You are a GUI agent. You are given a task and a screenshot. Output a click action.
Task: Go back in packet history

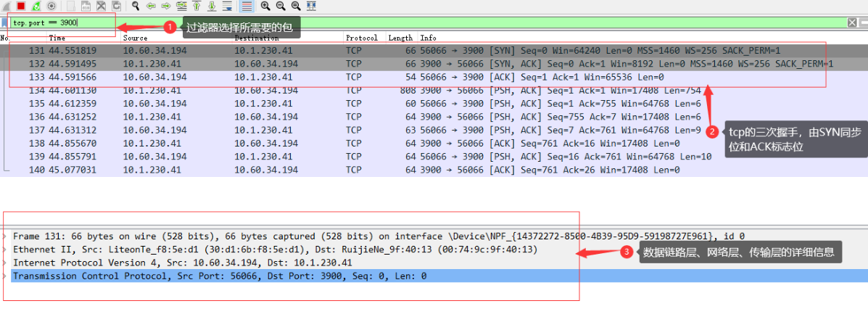(x=151, y=6)
